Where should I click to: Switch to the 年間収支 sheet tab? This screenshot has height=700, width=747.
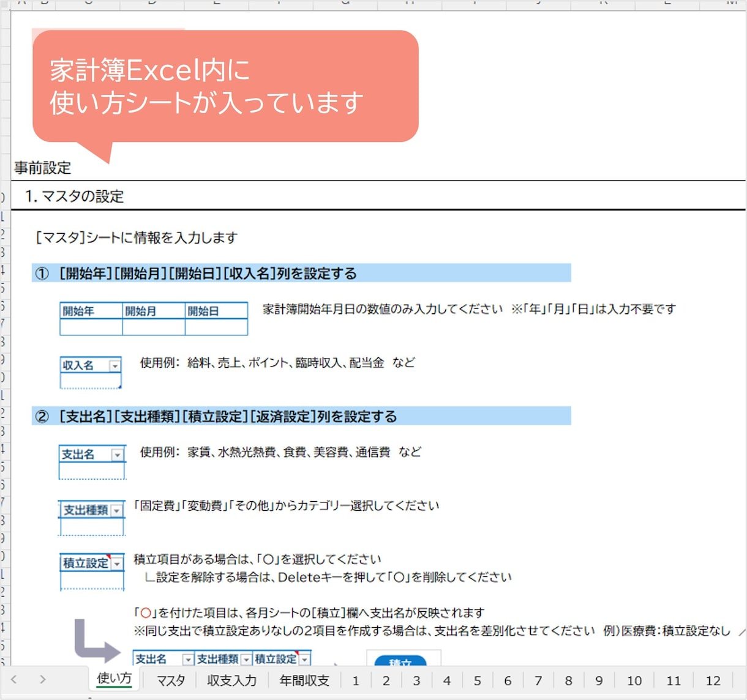[304, 680]
